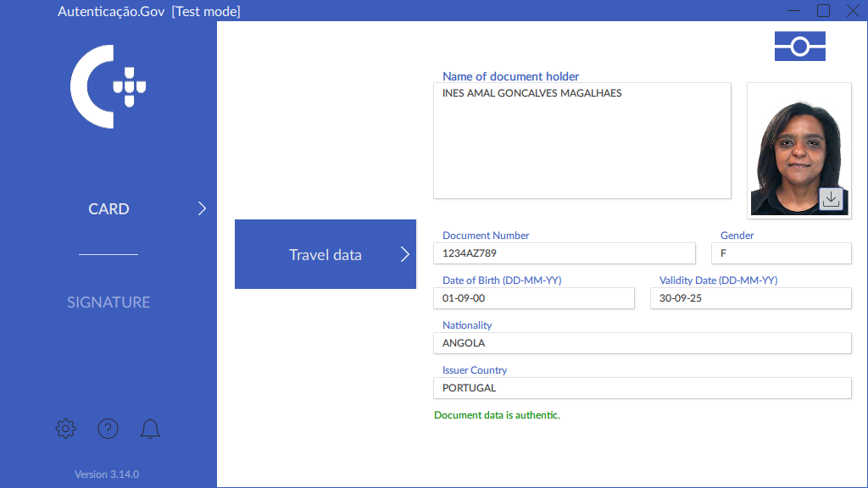Open the notifications bell icon
The image size is (868, 488).
[150, 429]
